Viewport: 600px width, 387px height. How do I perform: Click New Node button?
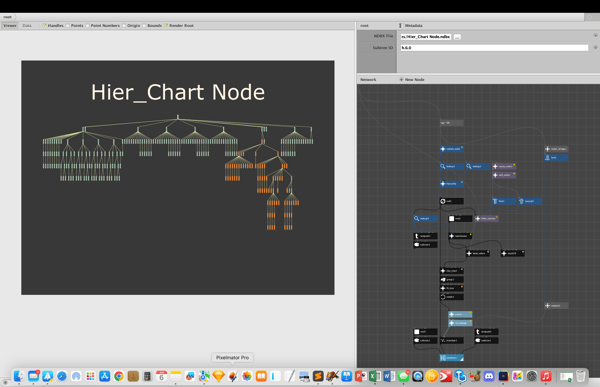(412, 80)
